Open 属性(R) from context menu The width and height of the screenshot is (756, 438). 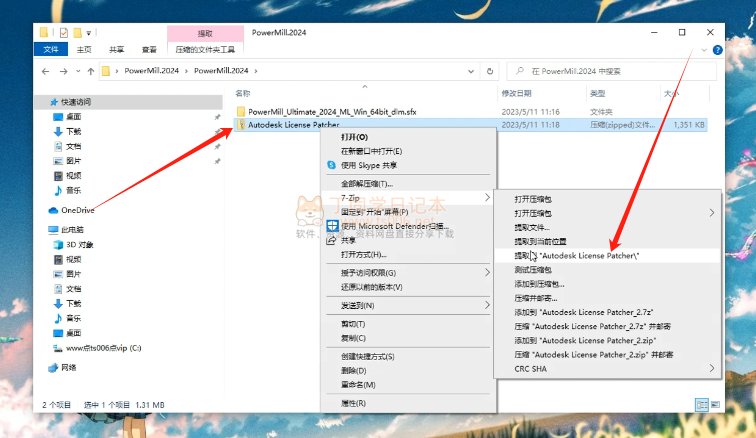click(353, 403)
